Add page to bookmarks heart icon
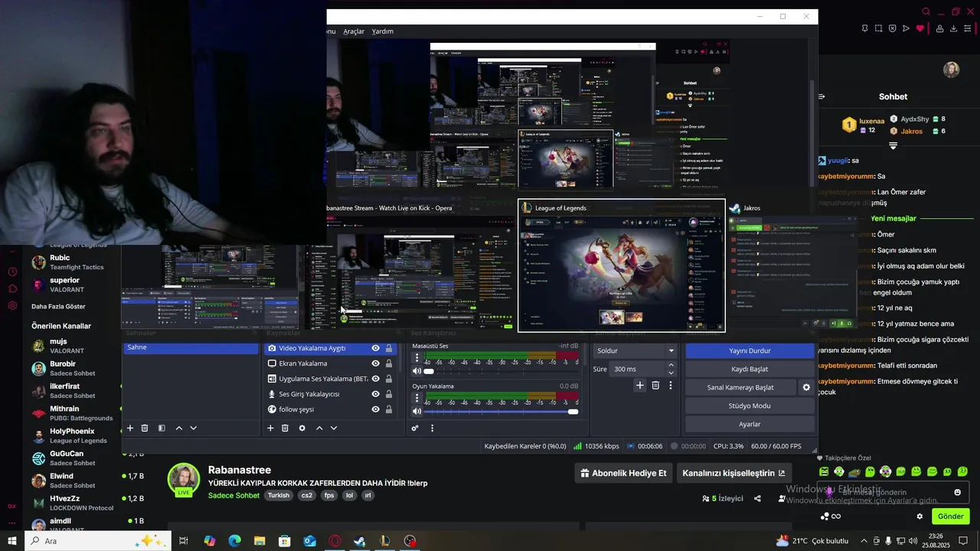This screenshot has width=980, height=551. click(x=920, y=28)
